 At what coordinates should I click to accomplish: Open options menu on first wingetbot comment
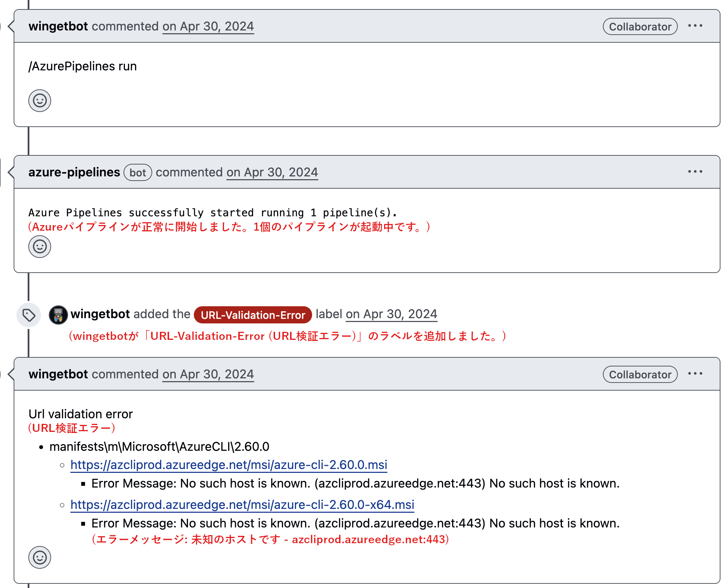(x=695, y=26)
